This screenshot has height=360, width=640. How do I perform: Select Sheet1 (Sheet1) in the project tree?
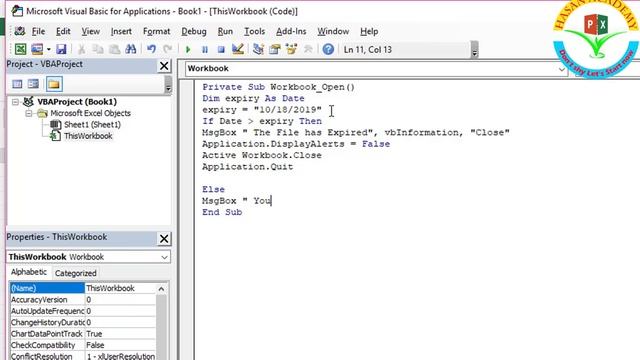(x=92, y=124)
